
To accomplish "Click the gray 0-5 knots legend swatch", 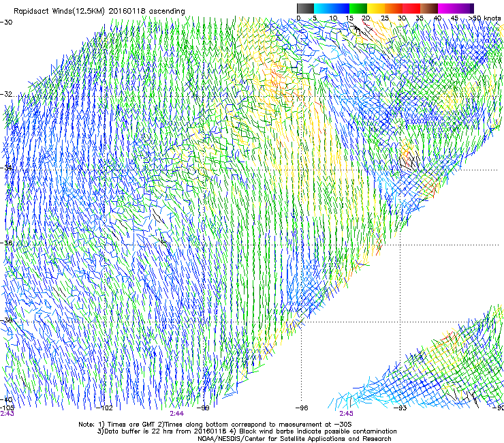I will [305, 8].
